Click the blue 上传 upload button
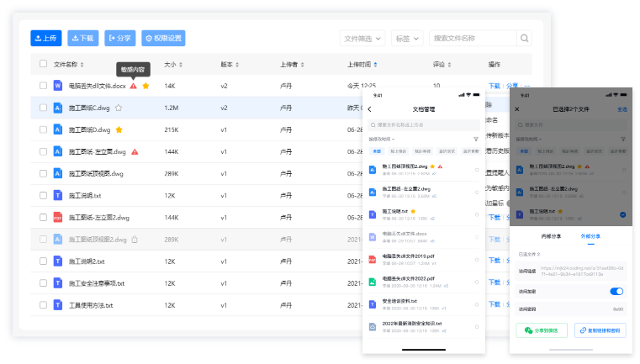The image size is (640, 364). click(46, 38)
